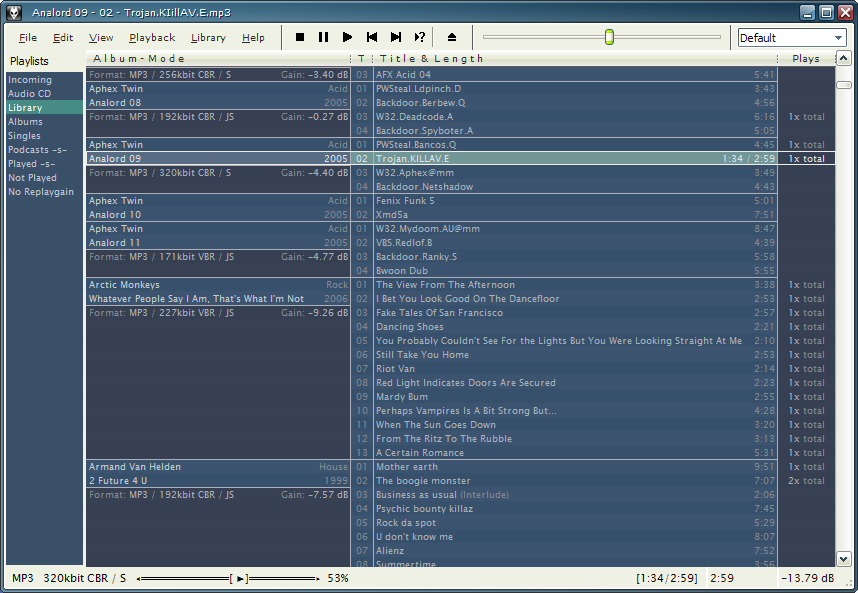Click the scrollbar down arrow
This screenshot has width=858, height=593.
(x=843, y=559)
